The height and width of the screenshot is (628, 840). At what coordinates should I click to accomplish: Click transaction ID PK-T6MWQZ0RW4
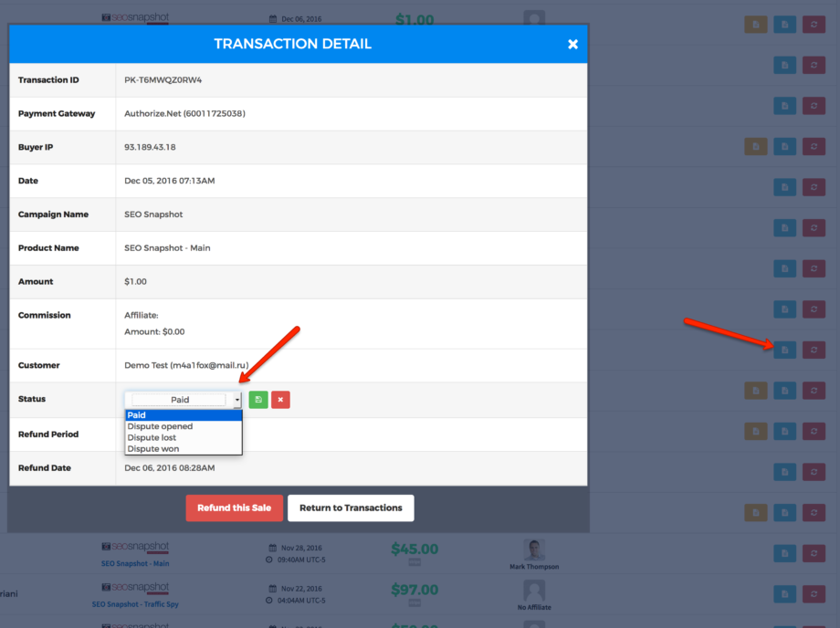163,79
